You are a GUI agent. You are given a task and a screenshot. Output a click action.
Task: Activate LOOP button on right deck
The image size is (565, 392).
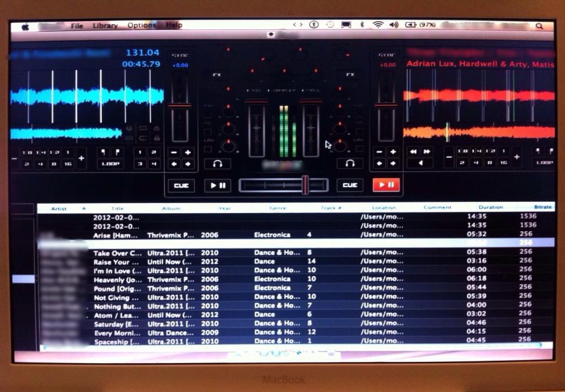coord(544,162)
